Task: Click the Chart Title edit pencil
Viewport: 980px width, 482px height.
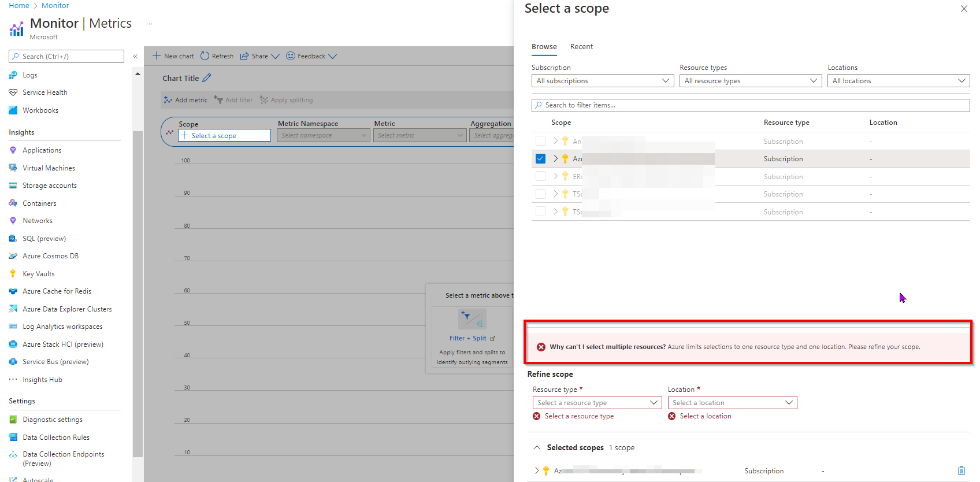Action: pos(207,78)
